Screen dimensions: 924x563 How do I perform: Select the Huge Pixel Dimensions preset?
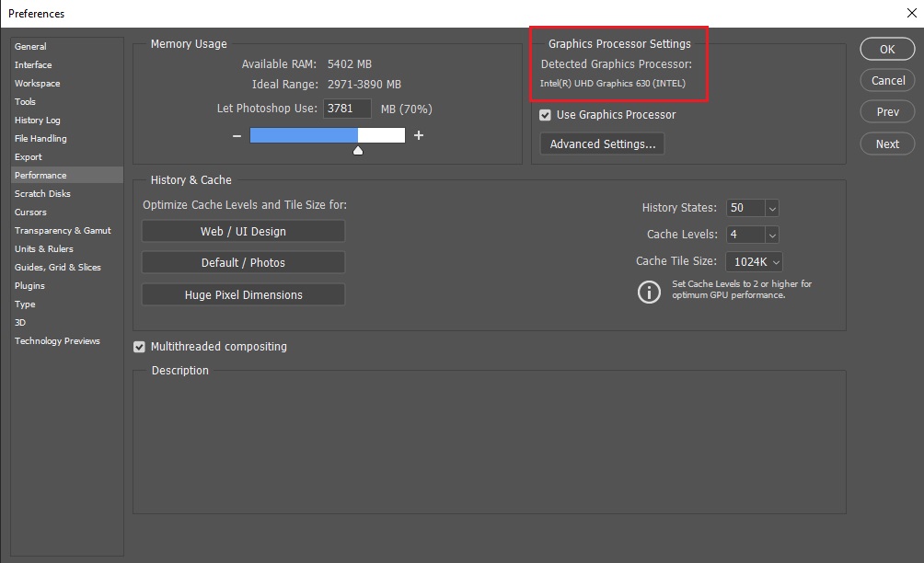pos(243,294)
